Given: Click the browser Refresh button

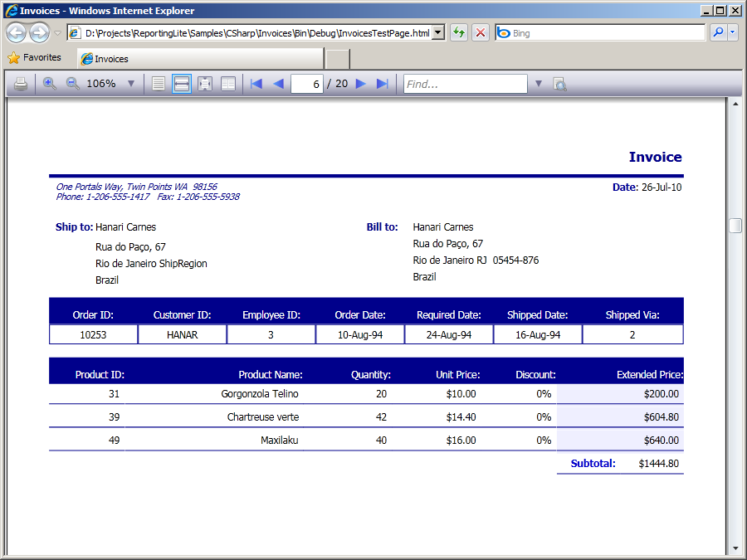Looking at the screenshot, I should tap(458, 33).
